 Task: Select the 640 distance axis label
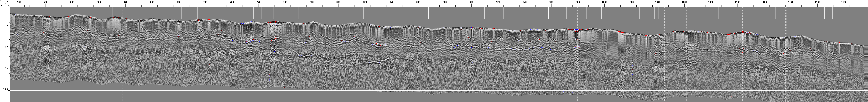[x=125, y=2]
